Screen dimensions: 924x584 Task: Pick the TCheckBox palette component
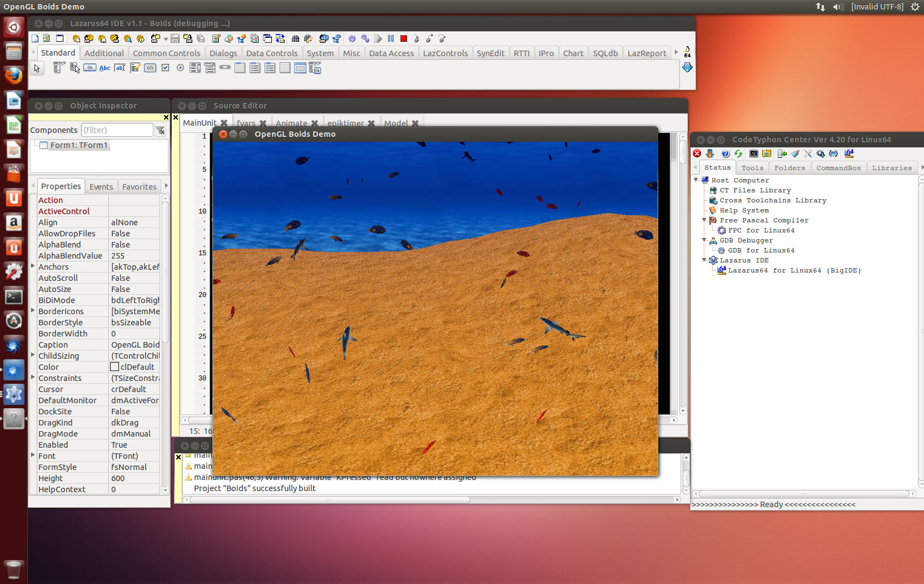click(x=165, y=68)
